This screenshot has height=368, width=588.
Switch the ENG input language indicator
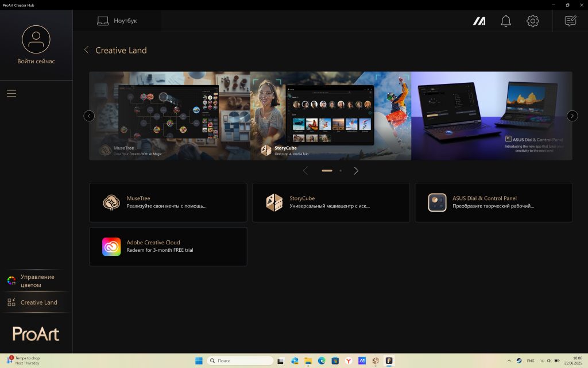(x=530, y=361)
